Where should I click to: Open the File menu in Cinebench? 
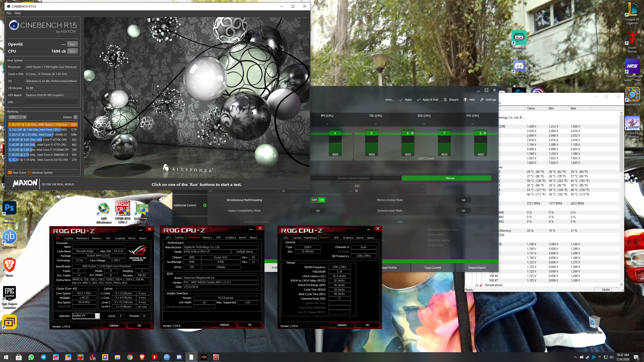(9, 13)
